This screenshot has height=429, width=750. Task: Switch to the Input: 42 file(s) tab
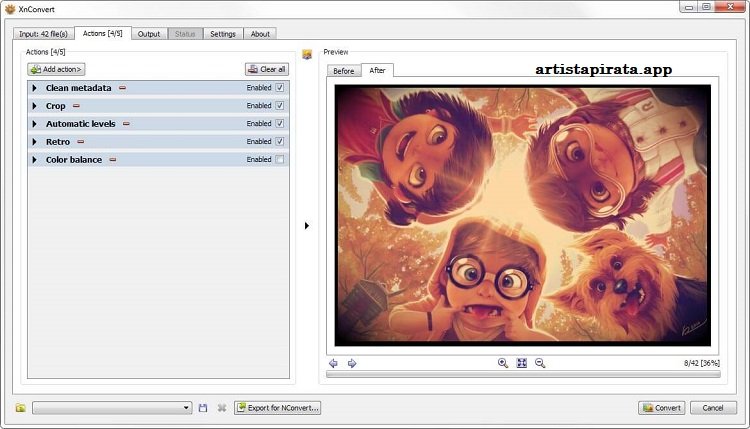[x=44, y=34]
